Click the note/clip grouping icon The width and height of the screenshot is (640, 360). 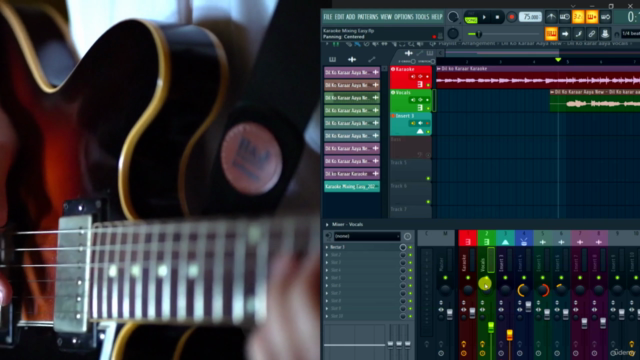pyautogui.click(x=578, y=34)
